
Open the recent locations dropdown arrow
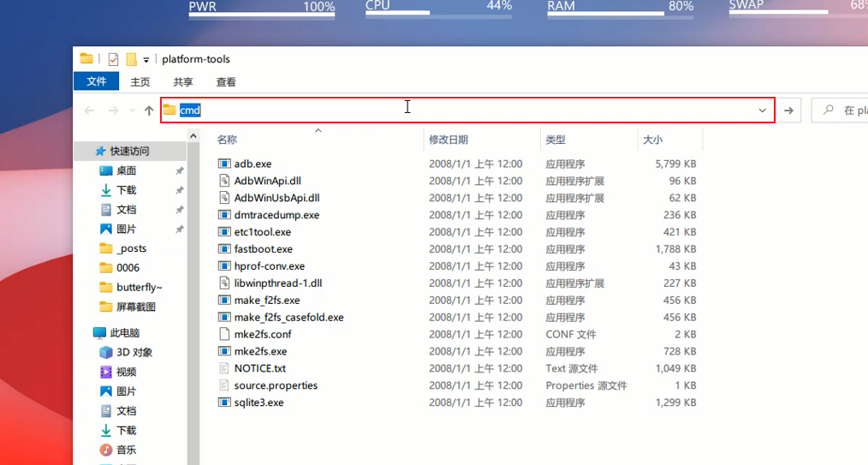pos(132,110)
